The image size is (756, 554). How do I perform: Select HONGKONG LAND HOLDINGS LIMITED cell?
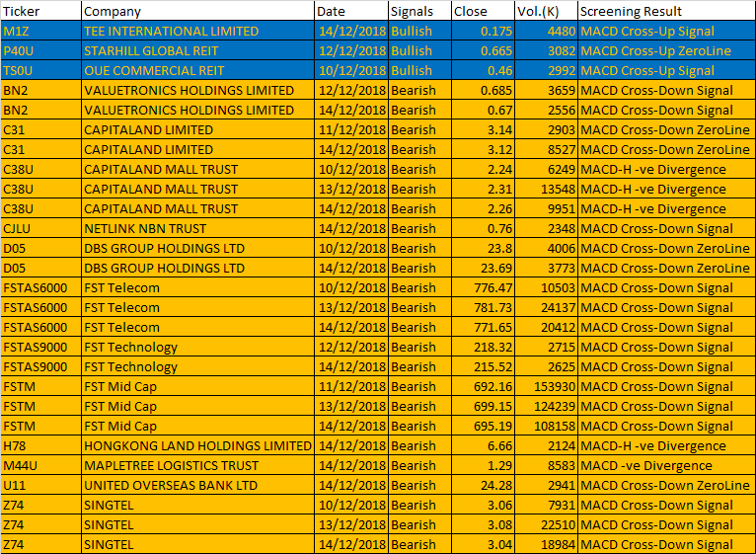tap(197, 446)
